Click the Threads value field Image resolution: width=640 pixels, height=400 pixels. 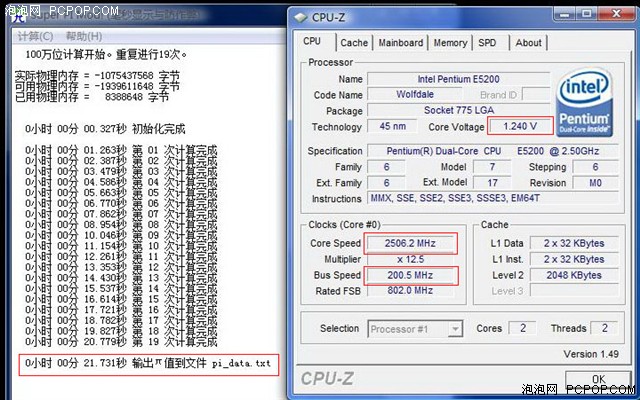604,328
